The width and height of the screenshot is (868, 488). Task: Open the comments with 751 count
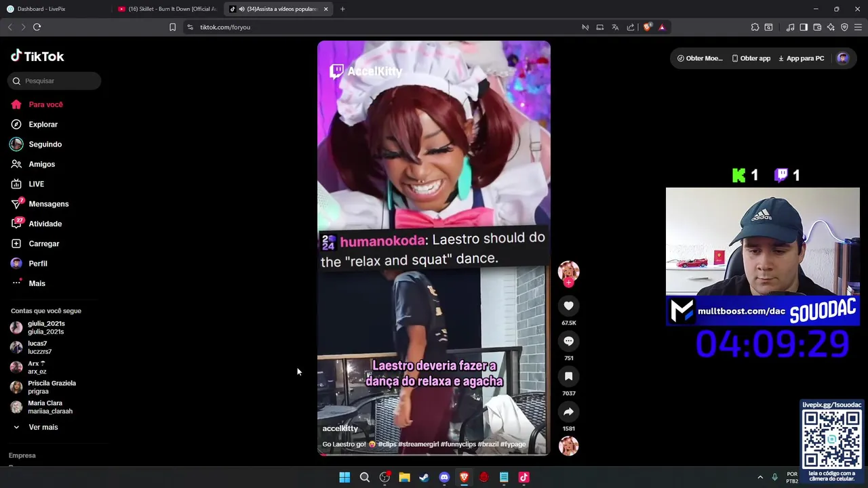(x=568, y=341)
